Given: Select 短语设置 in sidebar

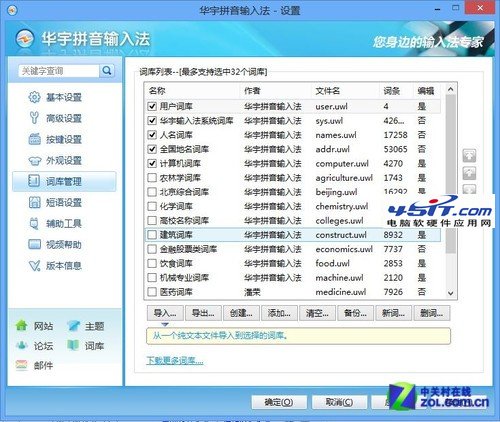Looking at the screenshot, I should (x=64, y=202).
